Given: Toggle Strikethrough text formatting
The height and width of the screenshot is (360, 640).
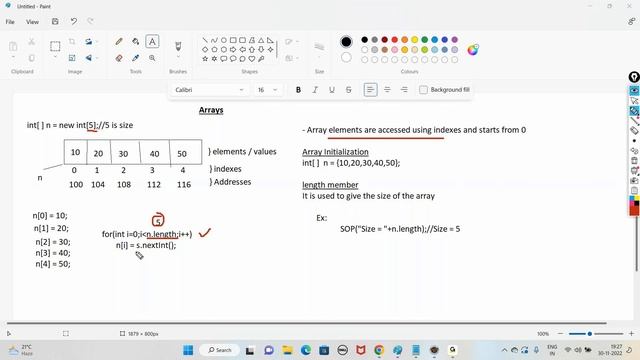Looking at the screenshot, I should point(349,90).
